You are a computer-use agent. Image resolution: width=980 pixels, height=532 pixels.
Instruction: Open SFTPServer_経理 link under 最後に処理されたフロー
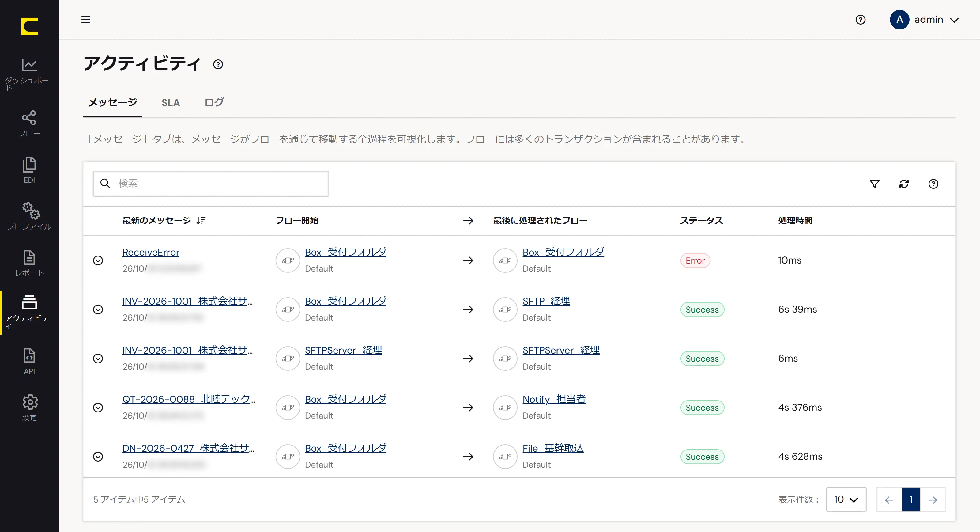click(x=561, y=350)
